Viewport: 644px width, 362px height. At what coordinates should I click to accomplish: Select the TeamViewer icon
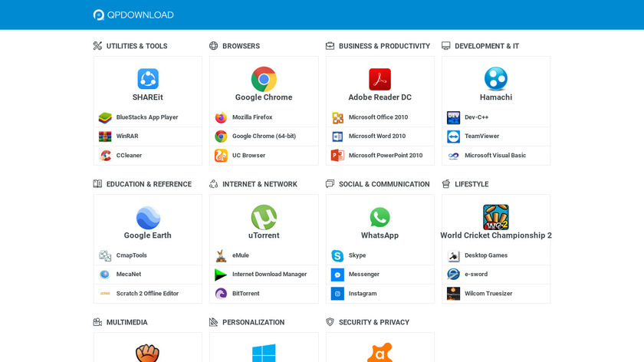[453, 137]
